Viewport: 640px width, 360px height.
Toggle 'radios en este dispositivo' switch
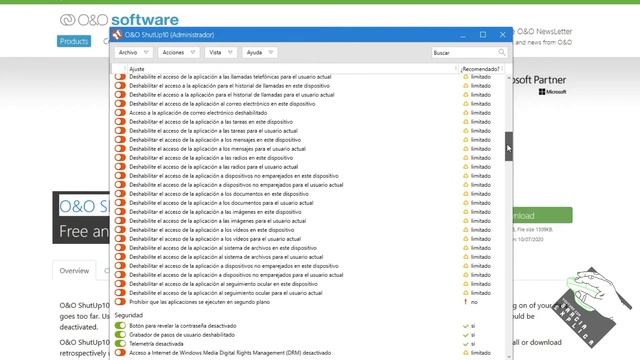120,158
